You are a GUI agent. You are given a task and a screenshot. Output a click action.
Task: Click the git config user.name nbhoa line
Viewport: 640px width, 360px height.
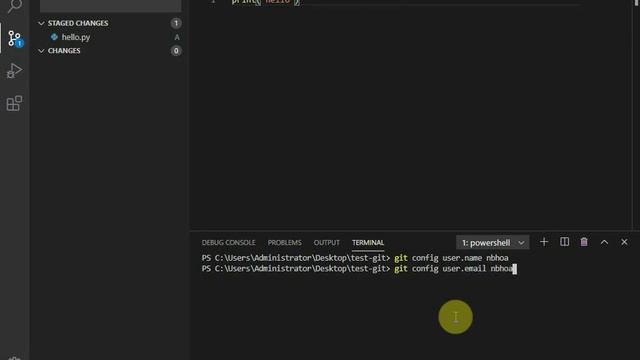(x=355, y=258)
